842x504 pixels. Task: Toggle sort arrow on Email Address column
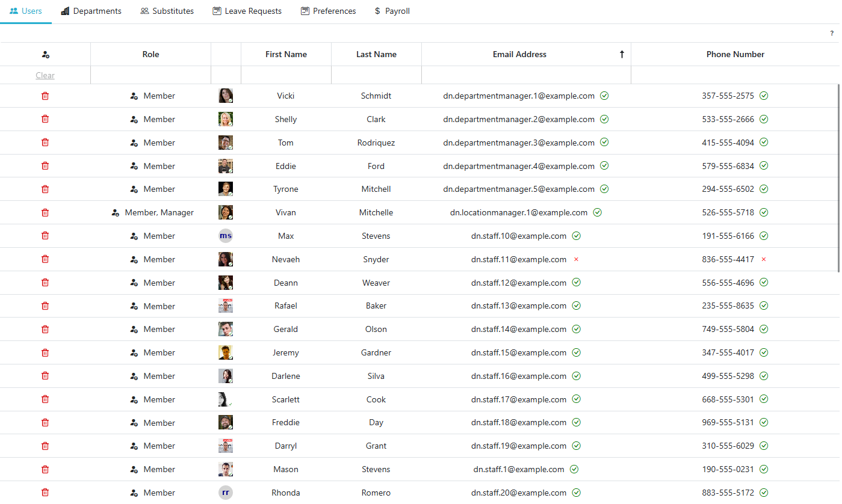622,54
